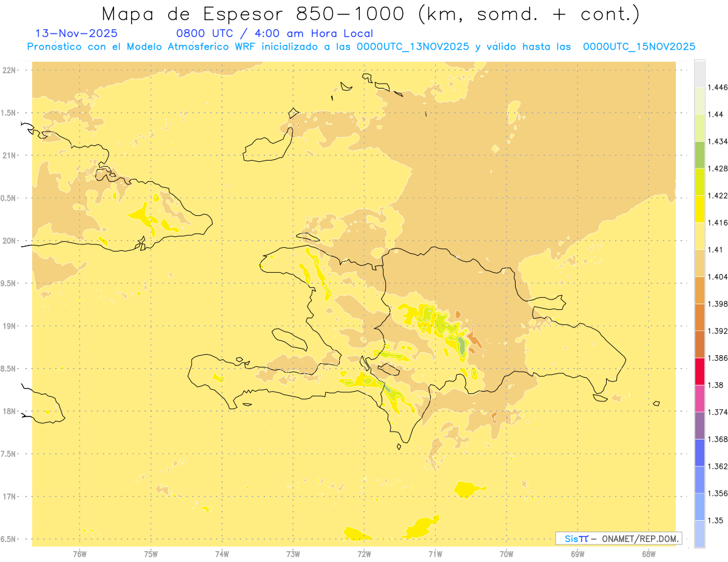Image resolution: width=728 pixels, height=562 pixels.
Task: Click the 71W longitude axis label
Action: [x=435, y=554]
